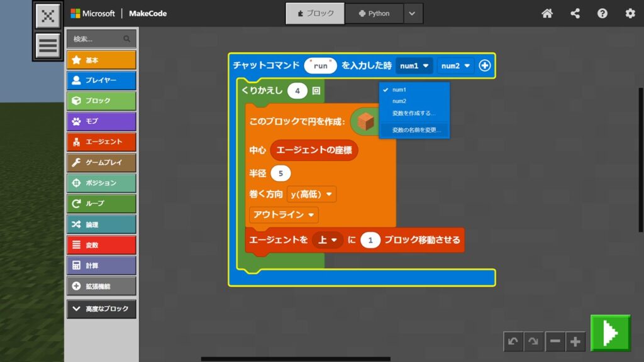
Task: Choose 変数の名前を変更 from the menu
Action: point(416,130)
